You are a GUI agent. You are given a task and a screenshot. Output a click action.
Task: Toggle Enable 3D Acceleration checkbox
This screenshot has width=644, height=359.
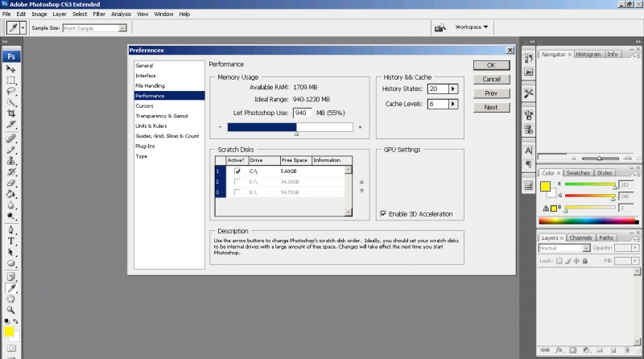(382, 213)
